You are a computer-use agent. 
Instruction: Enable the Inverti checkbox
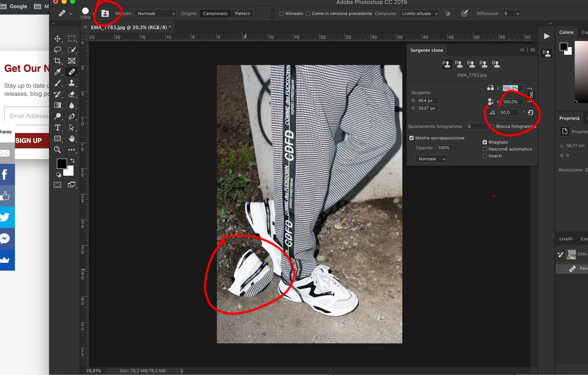click(x=485, y=156)
